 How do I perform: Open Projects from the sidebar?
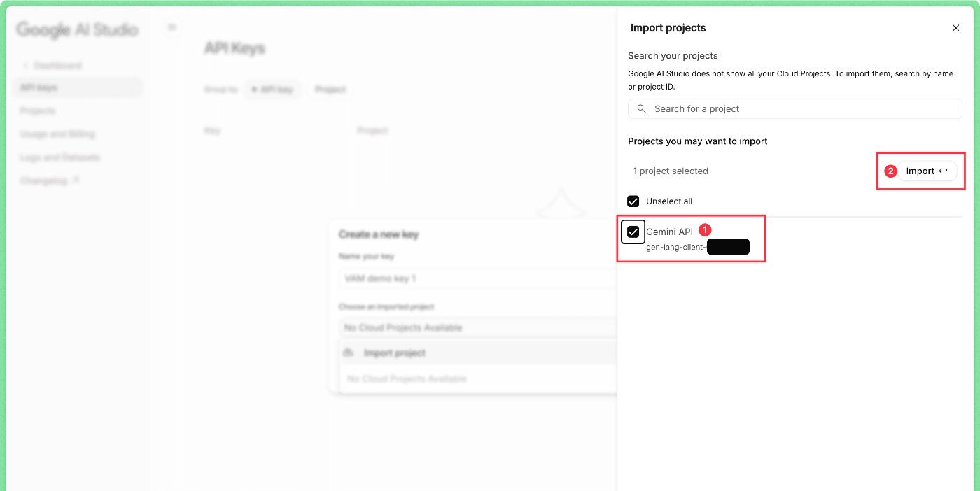37,111
